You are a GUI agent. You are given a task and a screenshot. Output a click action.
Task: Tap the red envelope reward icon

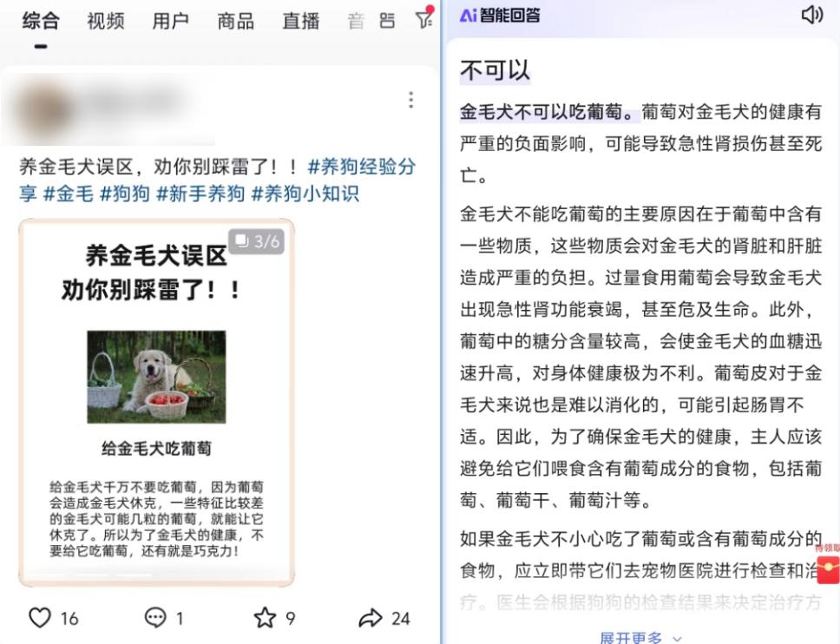point(828,569)
